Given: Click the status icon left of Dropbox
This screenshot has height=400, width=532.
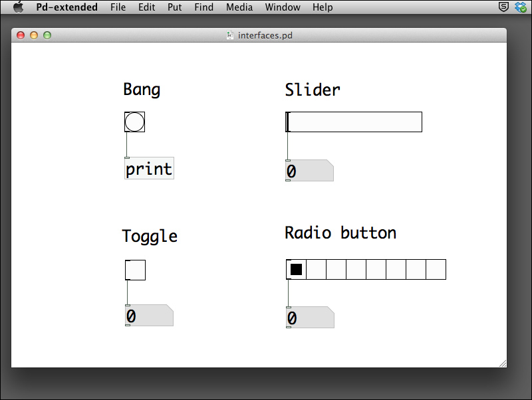Looking at the screenshot, I should 502,7.
